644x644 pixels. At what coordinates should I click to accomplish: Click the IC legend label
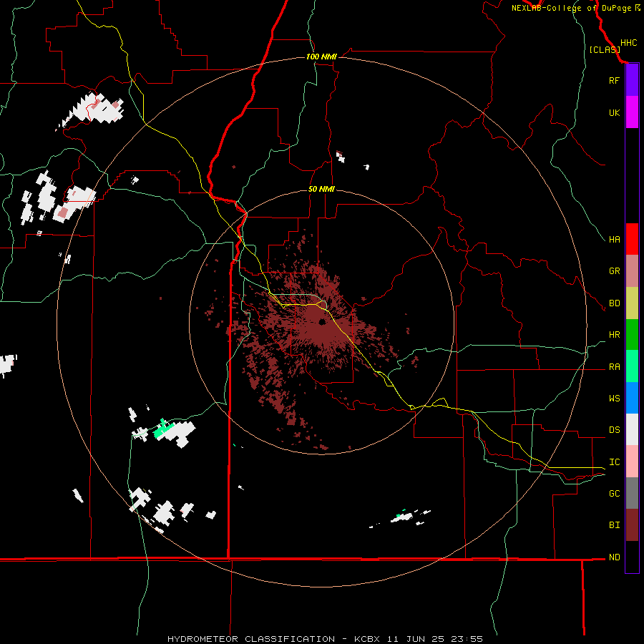pyautogui.click(x=614, y=462)
